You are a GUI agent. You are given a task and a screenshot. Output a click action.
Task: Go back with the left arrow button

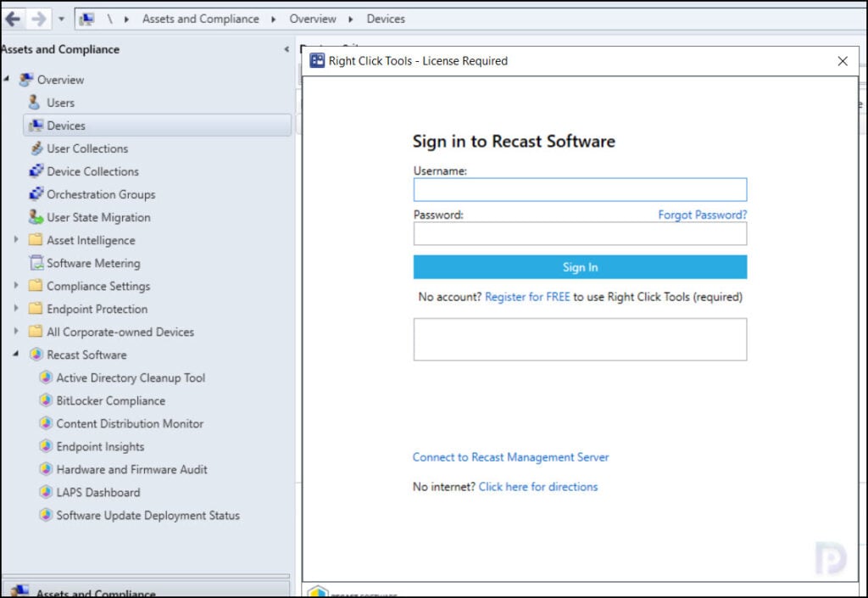13,20
